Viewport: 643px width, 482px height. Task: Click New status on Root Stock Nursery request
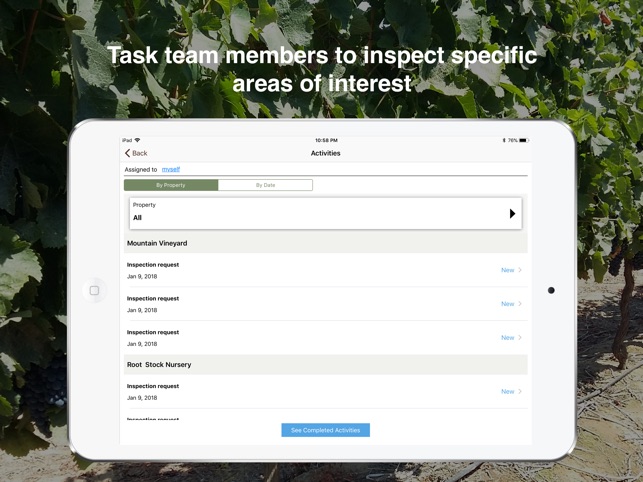tap(507, 391)
